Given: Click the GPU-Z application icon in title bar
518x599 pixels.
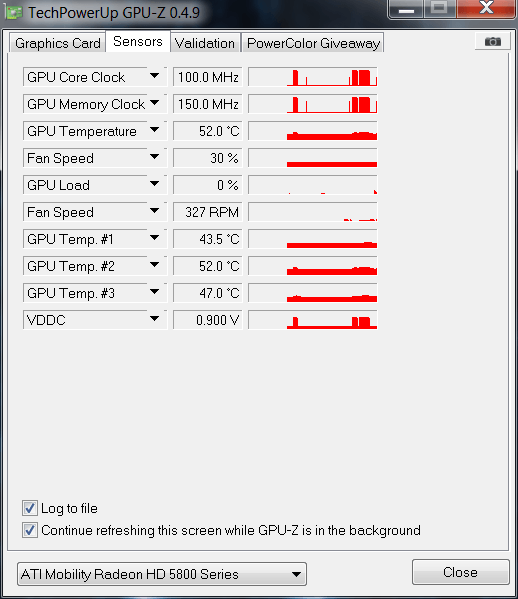Looking at the screenshot, I should coord(13,12).
